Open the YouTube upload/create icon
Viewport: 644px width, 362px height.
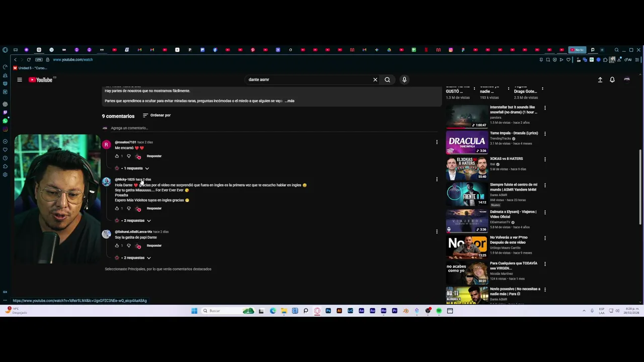600,79
